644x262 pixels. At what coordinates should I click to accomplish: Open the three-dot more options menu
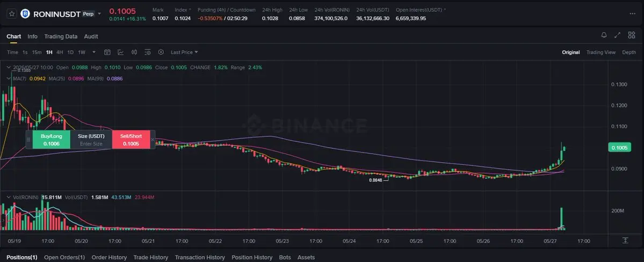(633, 13)
